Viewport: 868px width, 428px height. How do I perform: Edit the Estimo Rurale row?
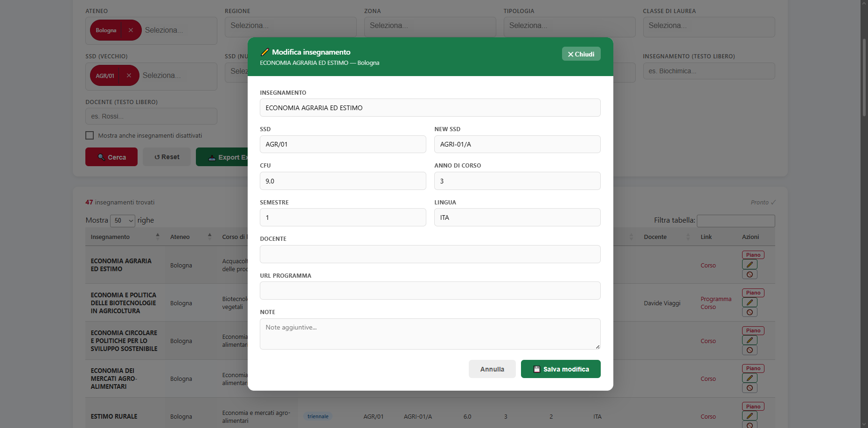750,416
